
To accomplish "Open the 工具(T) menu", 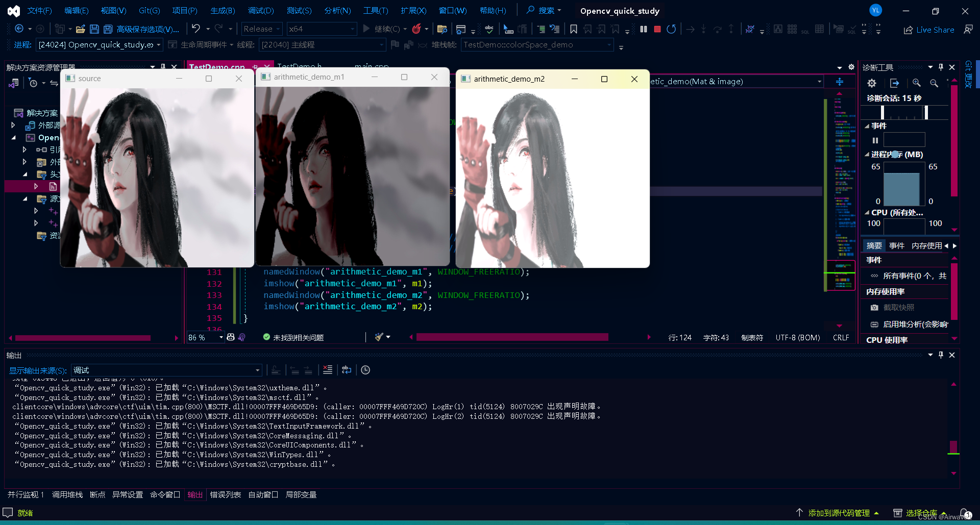I will point(376,10).
